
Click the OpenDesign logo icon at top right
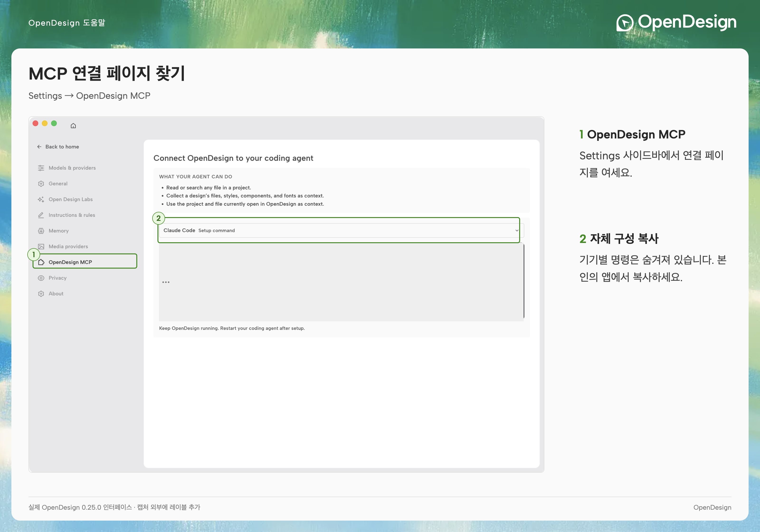click(625, 23)
